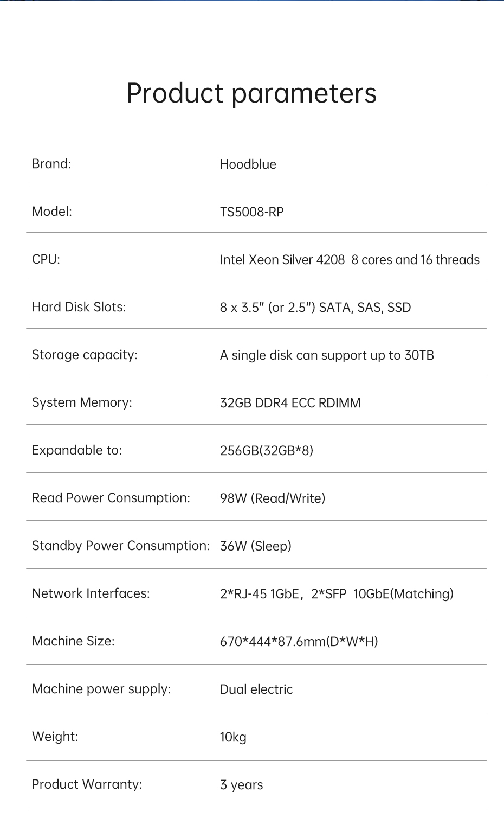The width and height of the screenshot is (504, 831).
Task: Click the Product parameters heading
Action: pos(251,93)
